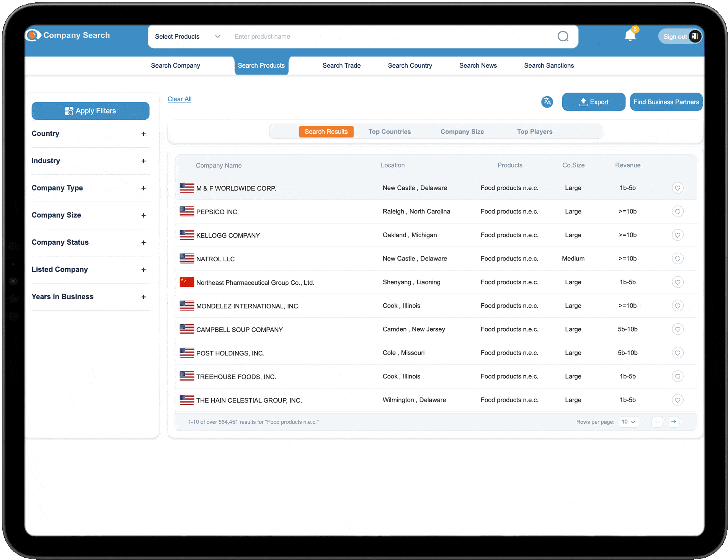This screenshot has width=728, height=560.
Task: Click the Co.Size column header
Action: point(573,165)
